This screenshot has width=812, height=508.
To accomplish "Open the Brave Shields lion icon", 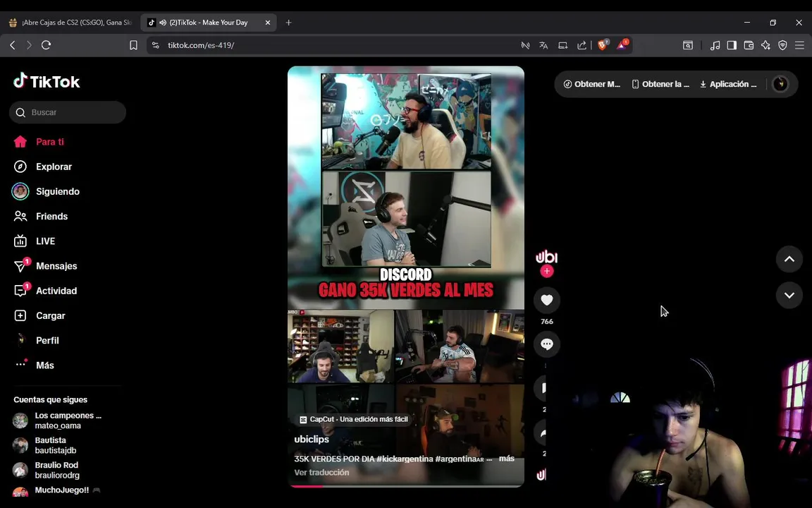I will pos(602,45).
